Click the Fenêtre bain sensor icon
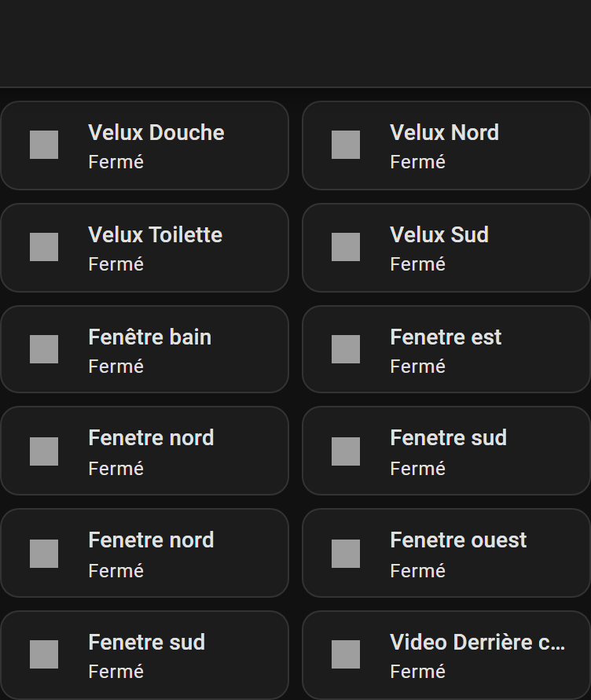This screenshot has height=700, width=591. click(43, 348)
